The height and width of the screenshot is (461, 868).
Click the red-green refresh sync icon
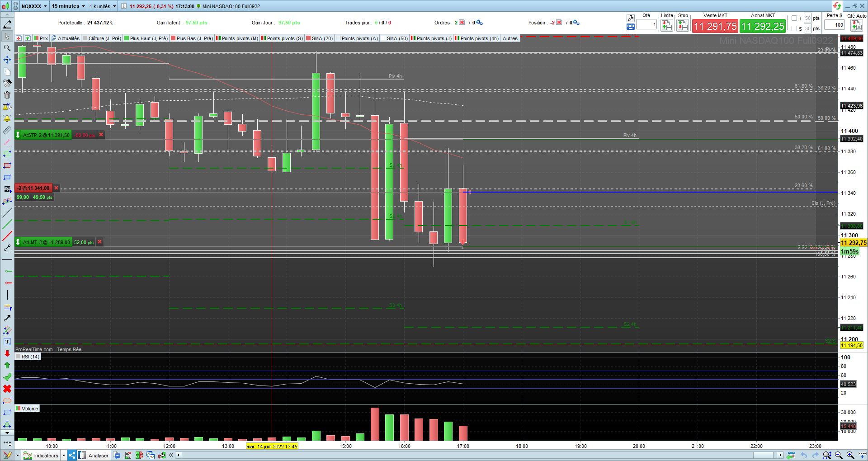pos(837,6)
